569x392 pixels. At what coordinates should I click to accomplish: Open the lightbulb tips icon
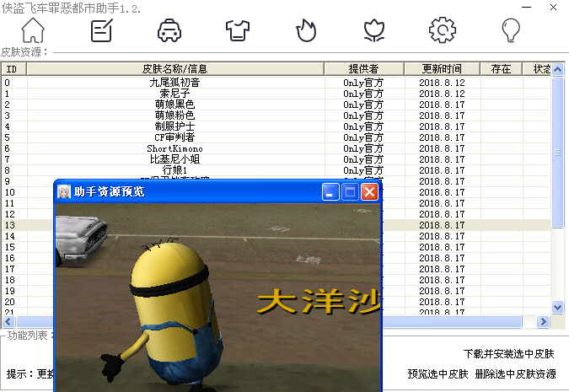click(511, 30)
